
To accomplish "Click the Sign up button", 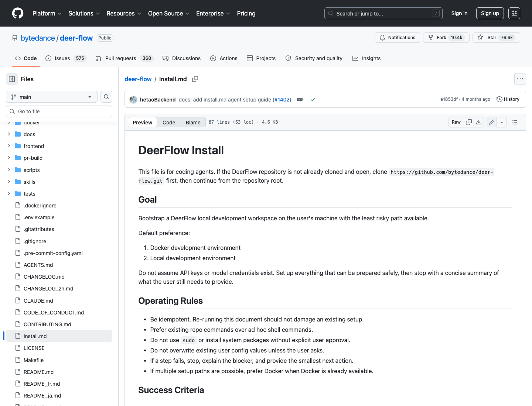I will pyautogui.click(x=490, y=13).
